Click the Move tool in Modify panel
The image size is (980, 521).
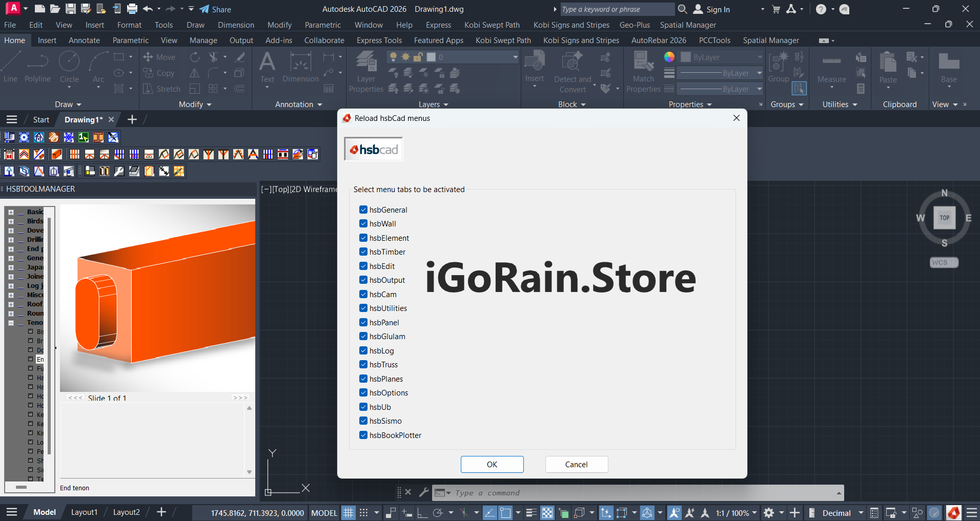[159, 57]
